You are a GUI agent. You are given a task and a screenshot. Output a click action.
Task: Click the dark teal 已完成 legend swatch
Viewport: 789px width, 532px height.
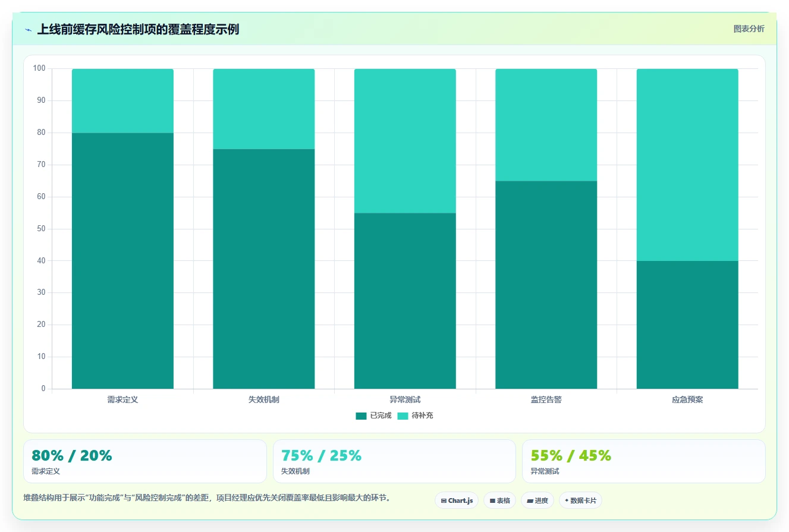tap(361, 415)
